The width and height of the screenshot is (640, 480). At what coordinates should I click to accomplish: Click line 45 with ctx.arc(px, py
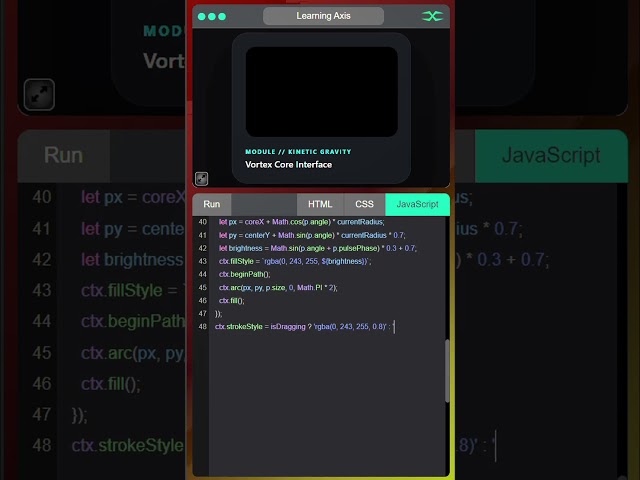point(278,288)
